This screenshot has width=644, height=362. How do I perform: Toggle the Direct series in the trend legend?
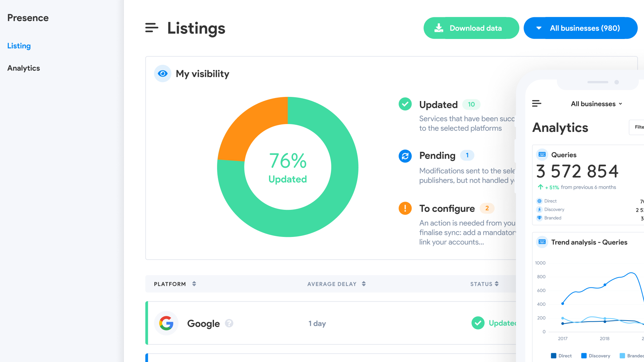pyautogui.click(x=561, y=356)
